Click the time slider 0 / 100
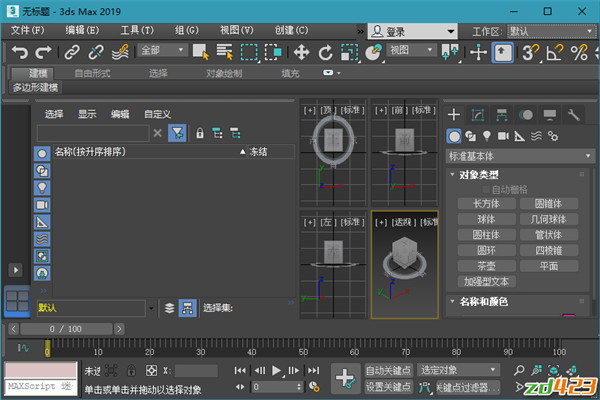The width and height of the screenshot is (600, 400). (66, 329)
